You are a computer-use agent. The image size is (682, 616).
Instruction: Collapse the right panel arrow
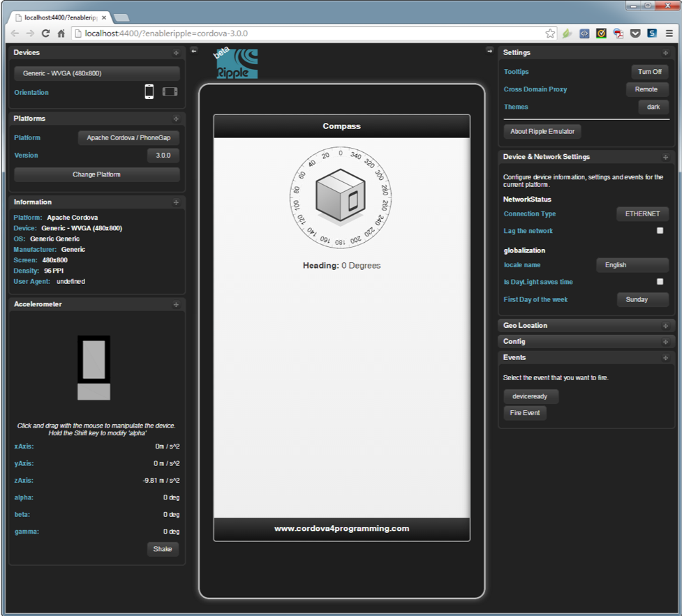point(490,50)
